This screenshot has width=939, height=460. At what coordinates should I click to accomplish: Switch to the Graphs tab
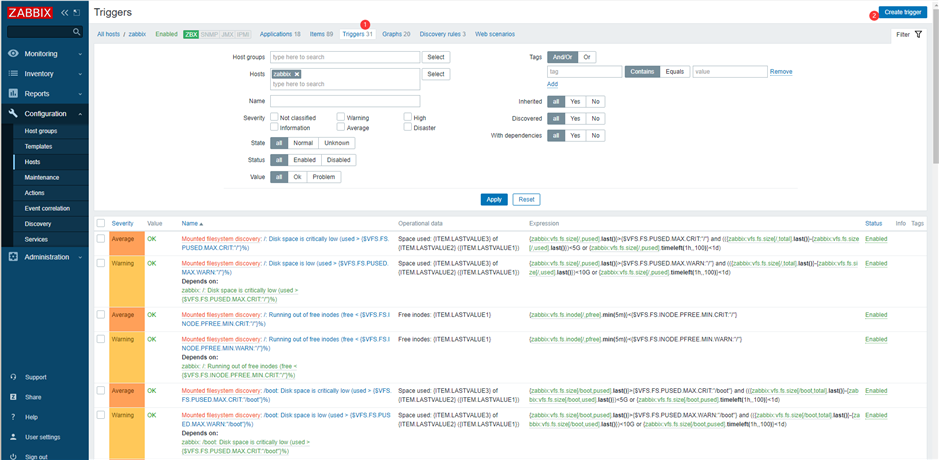pyautogui.click(x=396, y=34)
